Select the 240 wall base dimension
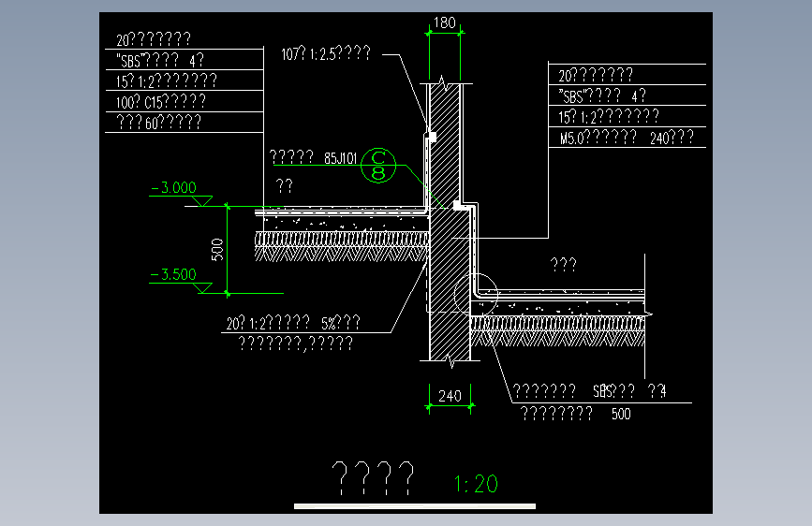The width and height of the screenshot is (812, 526). 450,397
